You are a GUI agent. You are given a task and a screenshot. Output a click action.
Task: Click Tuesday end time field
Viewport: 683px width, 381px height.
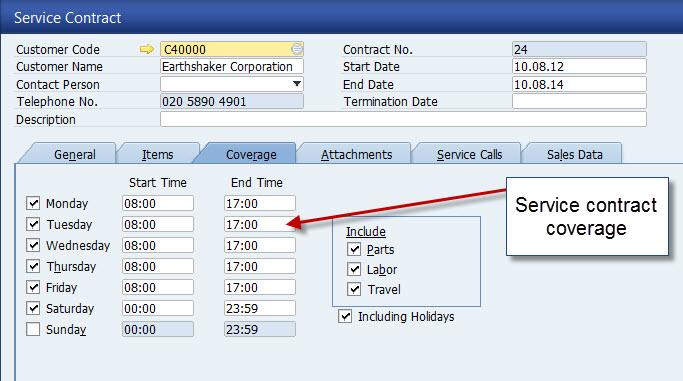[x=260, y=224]
